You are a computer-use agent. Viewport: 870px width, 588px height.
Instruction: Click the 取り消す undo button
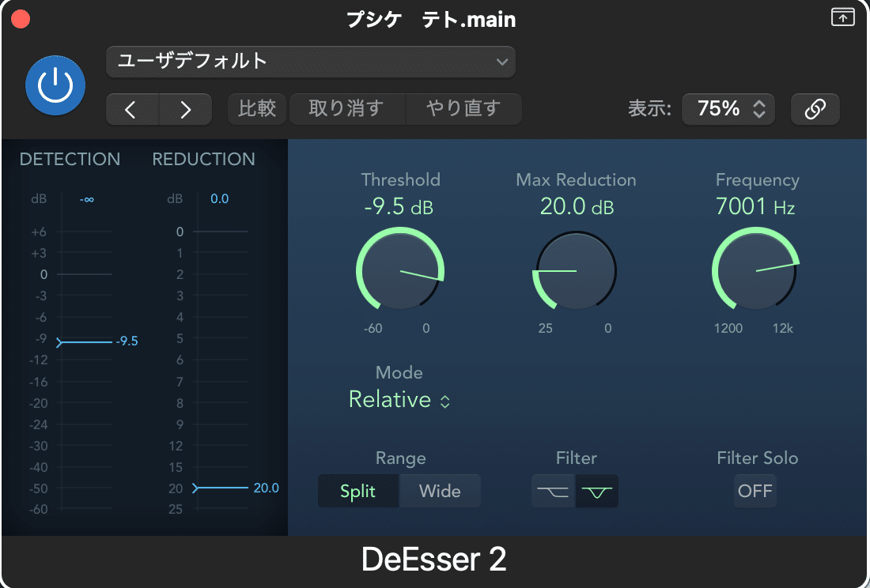pos(347,109)
